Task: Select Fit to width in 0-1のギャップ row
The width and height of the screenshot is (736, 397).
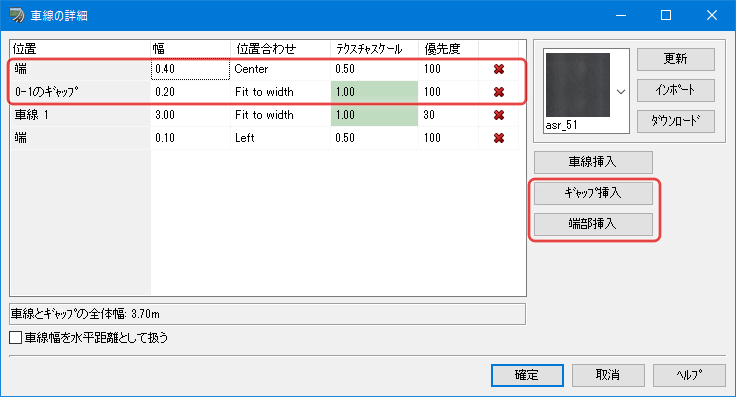Action: (x=280, y=92)
